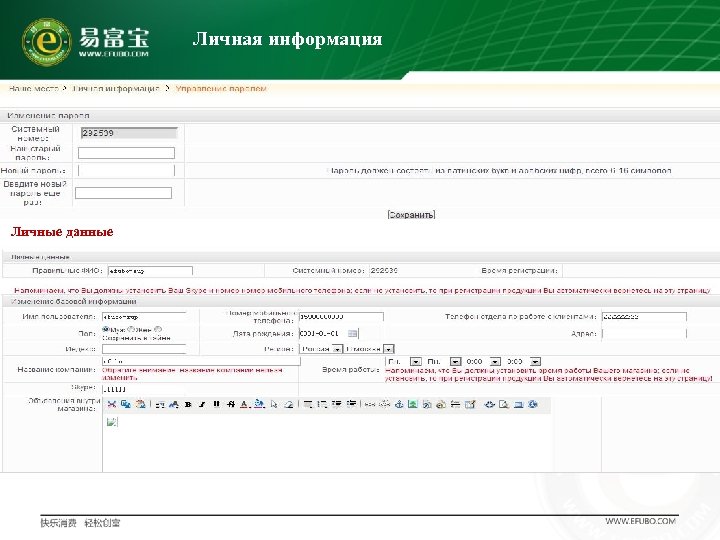
Task: Select the 'Муж' gender radio button
Action: click(x=106, y=329)
